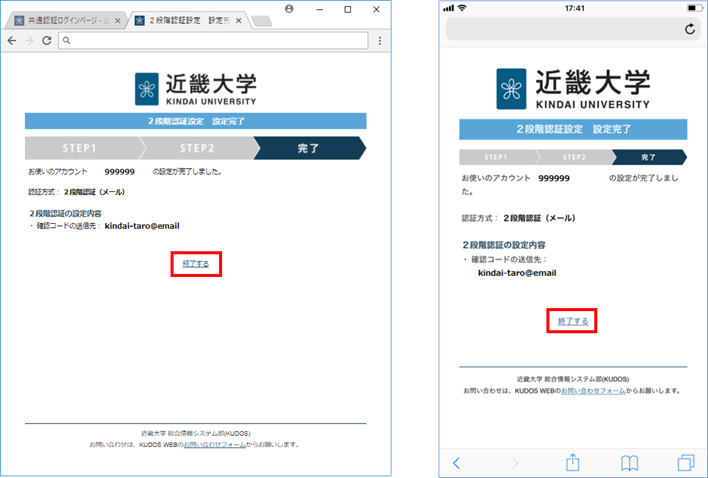
Task: Tap the mobile Safari back arrow
Action: 457,462
